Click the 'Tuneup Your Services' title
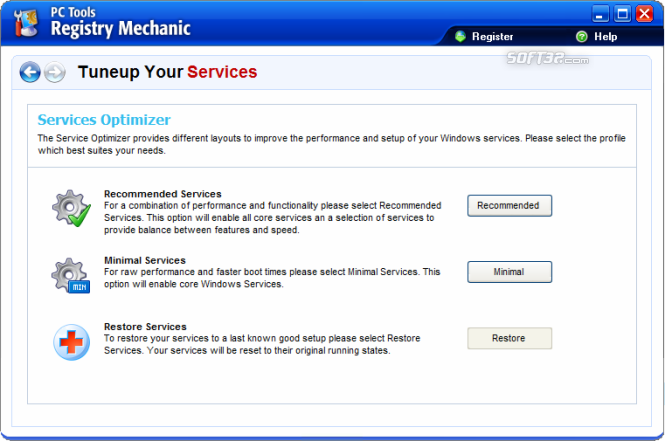Viewport: 665px width, 441px height. point(168,72)
